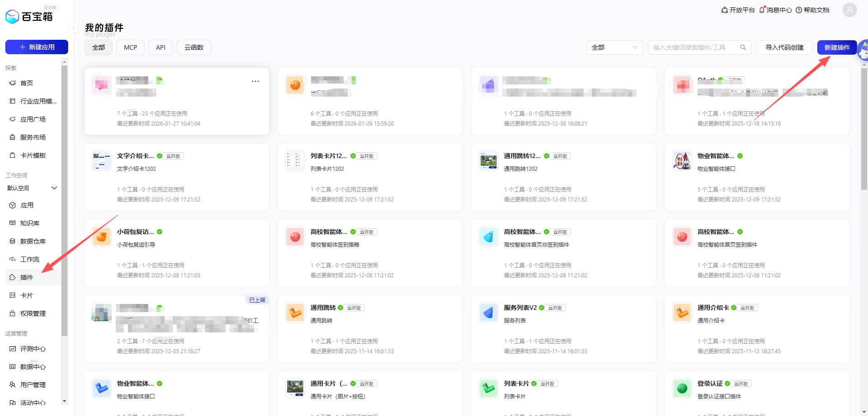Image resolution: width=868 pixels, height=416 pixels.
Task: Open the more options menu on the first plugin card
Action: 255,81
